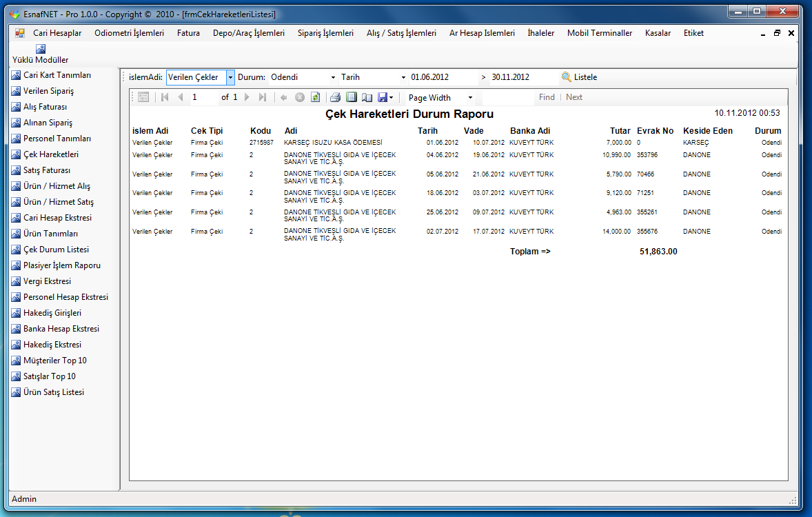
Task: Click the document map icon in report toolbar
Action: (143, 97)
